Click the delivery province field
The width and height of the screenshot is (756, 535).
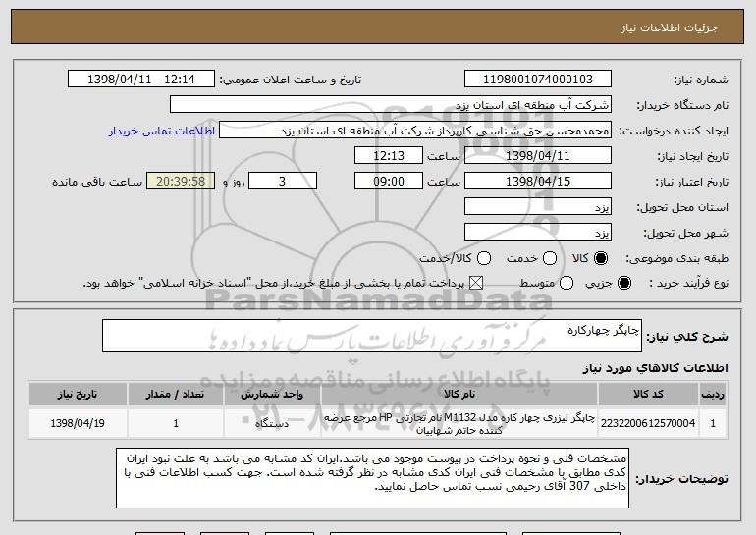[538, 207]
